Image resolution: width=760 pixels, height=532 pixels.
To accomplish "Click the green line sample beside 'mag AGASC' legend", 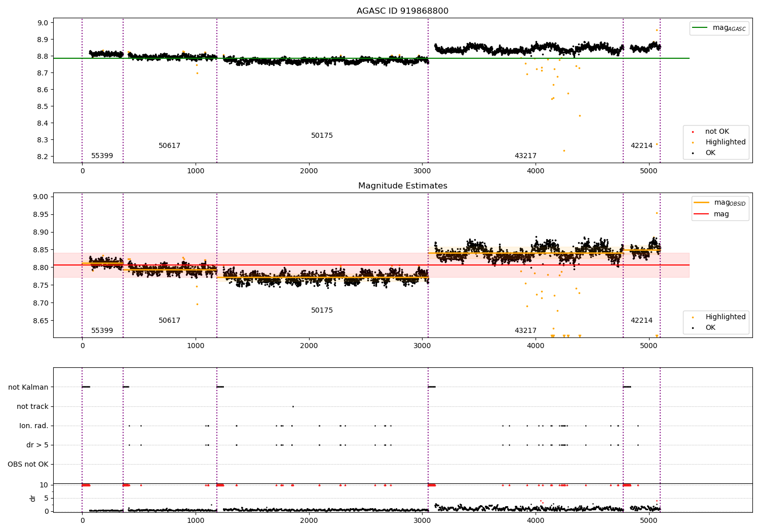I will [x=701, y=28].
